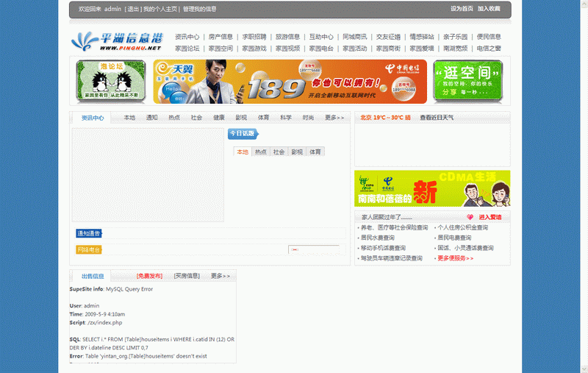Open 房产信息 navigation item
Image resolution: width=588 pixels, height=373 pixels.
tap(221, 37)
